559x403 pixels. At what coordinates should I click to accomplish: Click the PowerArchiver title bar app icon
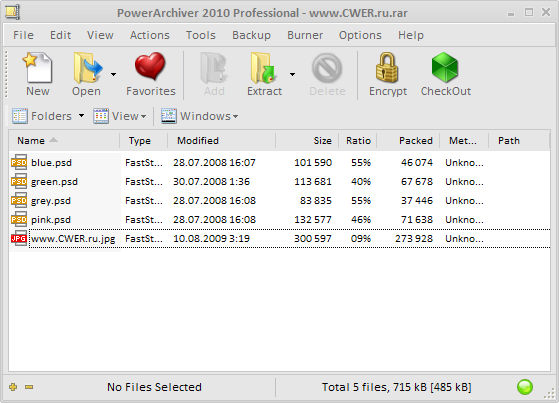pos(12,12)
